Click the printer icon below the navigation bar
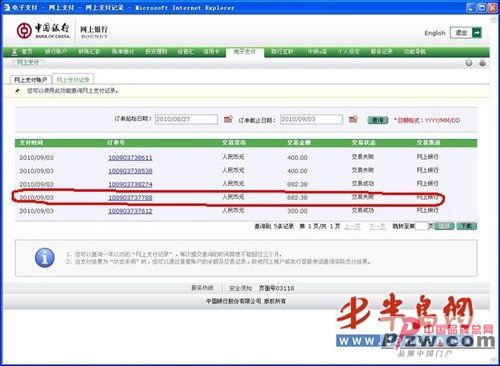This screenshot has height=366, width=500. point(482,63)
